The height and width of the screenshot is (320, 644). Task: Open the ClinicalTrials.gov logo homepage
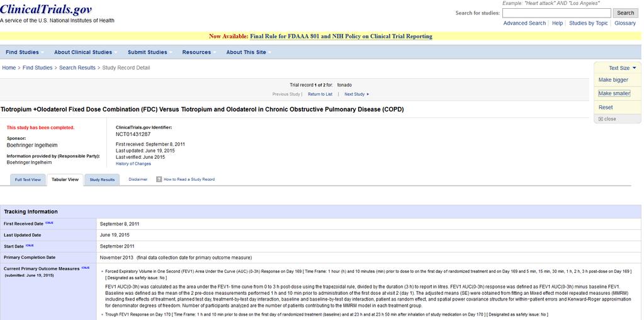tap(45, 9)
